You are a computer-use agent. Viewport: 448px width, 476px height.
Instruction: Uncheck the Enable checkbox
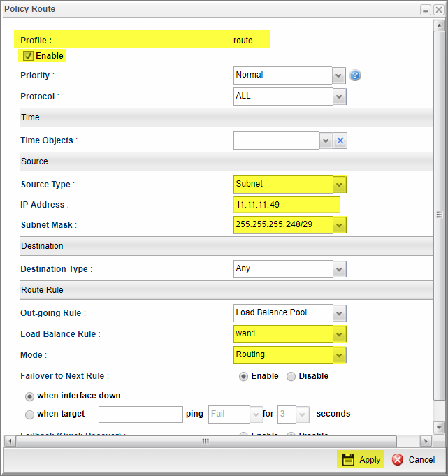pos(29,56)
